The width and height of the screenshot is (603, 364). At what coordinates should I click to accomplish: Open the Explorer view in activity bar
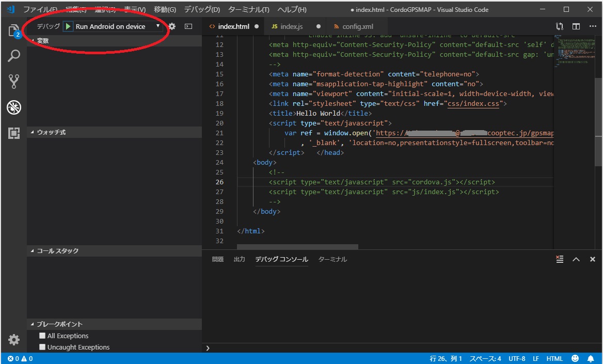tap(13, 30)
